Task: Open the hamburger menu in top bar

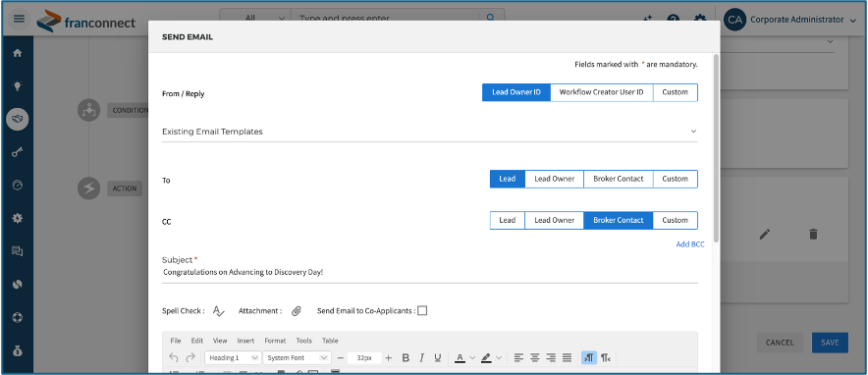Action: pos(19,19)
